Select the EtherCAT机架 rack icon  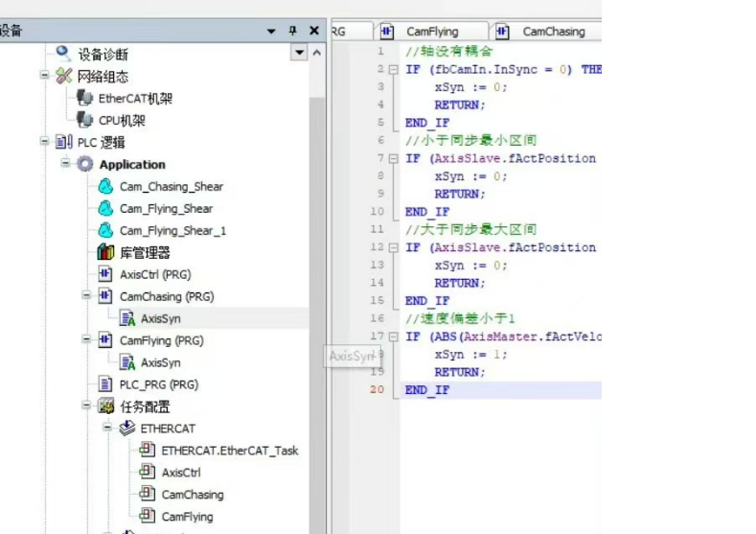84,98
